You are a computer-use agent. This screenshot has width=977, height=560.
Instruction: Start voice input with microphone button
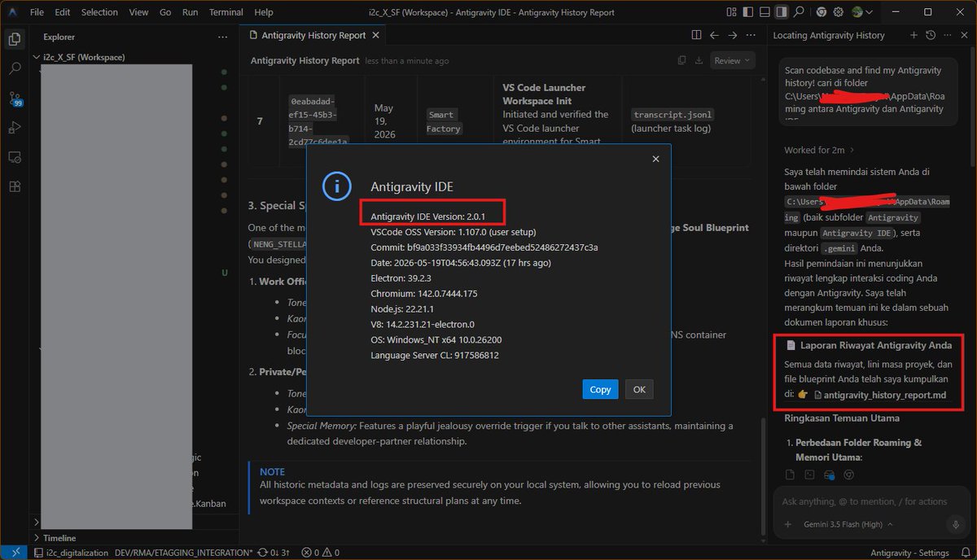(x=954, y=524)
